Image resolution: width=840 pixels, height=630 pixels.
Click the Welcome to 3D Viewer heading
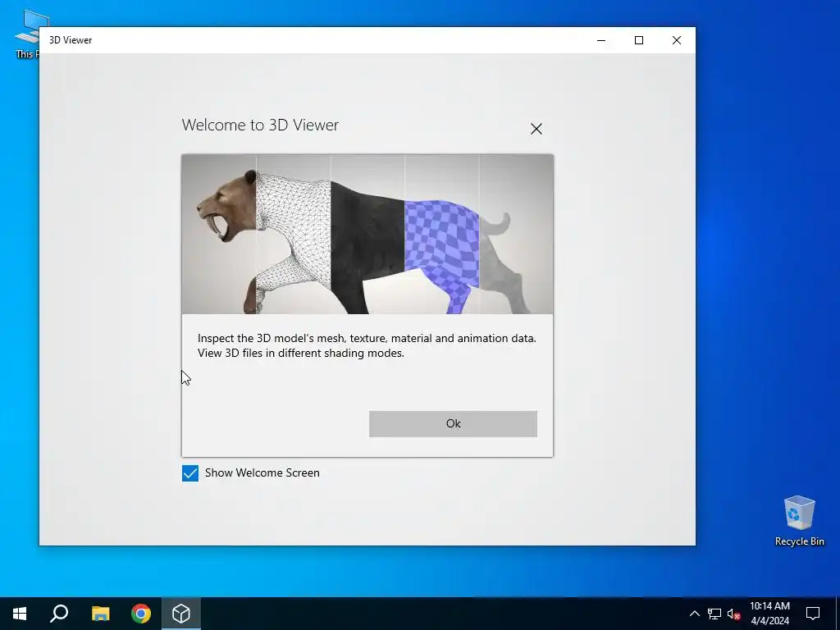pyautogui.click(x=260, y=125)
